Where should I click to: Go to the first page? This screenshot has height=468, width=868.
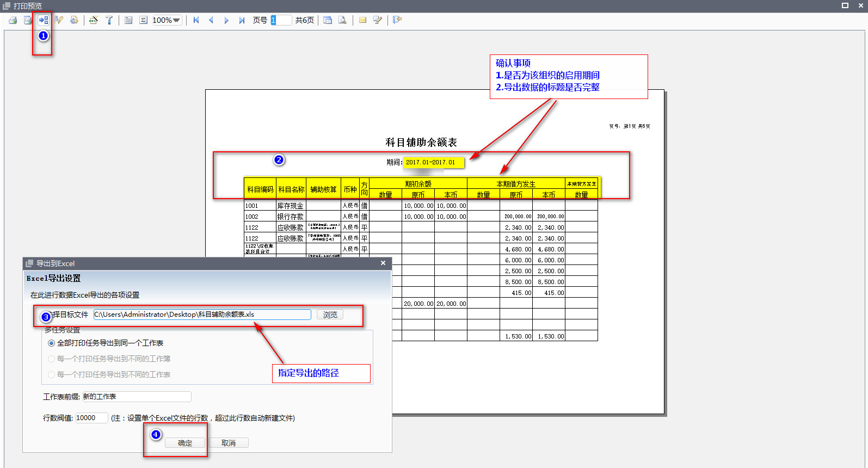click(x=196, y=20)
